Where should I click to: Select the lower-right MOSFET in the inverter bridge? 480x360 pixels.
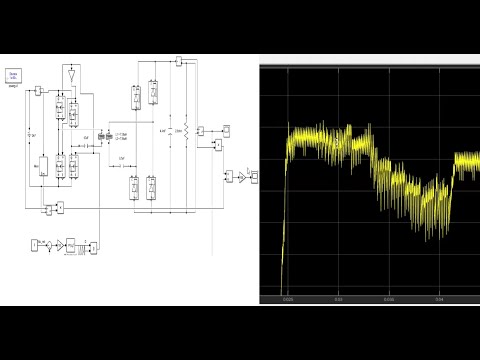73,166
